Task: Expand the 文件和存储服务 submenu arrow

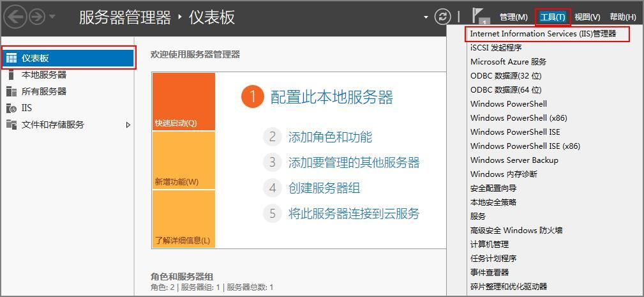Action: point(128,125)
